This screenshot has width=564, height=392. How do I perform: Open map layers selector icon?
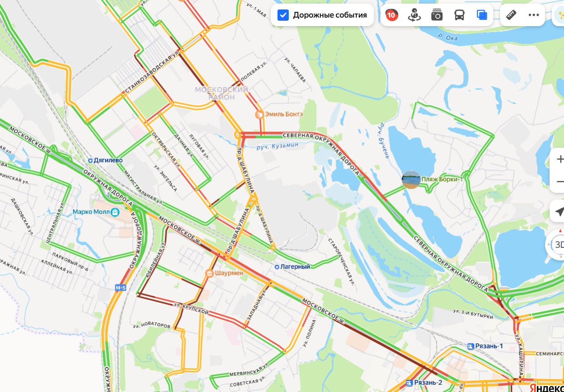point(482,15)
